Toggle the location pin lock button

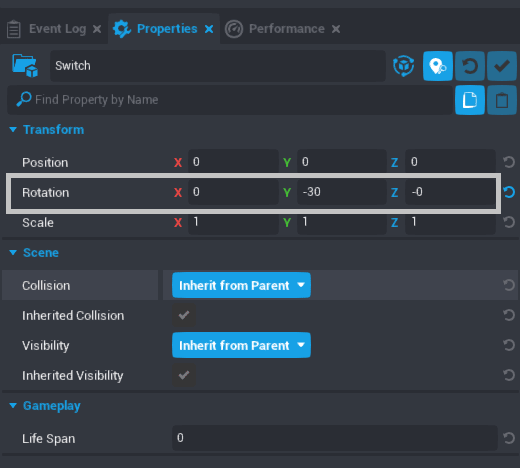[438, 66]
